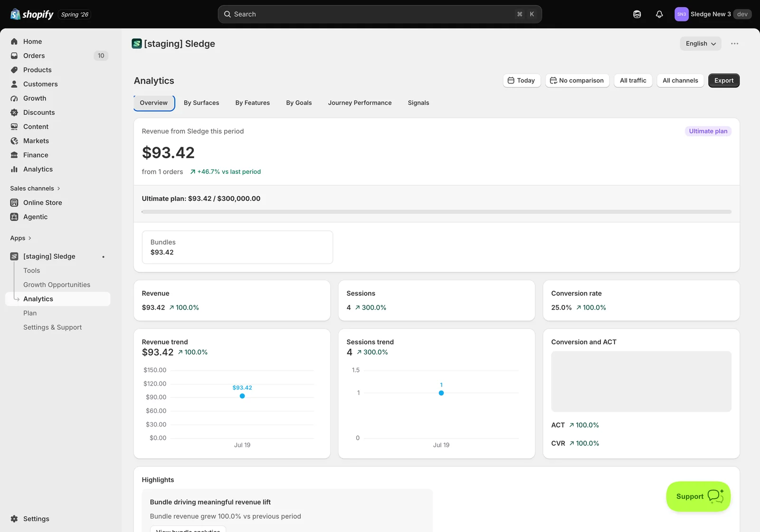Open the All channels filter
Screen dimensions: 760x532
tap(680, 81)
